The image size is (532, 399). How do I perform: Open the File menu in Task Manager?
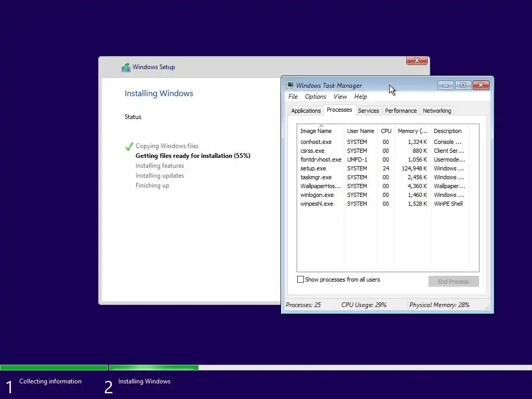[x=293, y=97]
